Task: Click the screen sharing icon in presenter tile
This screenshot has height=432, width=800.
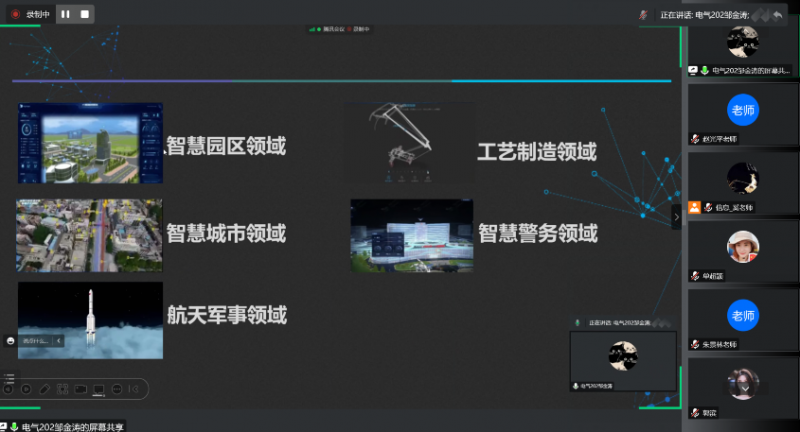Action: coord(693,70)
